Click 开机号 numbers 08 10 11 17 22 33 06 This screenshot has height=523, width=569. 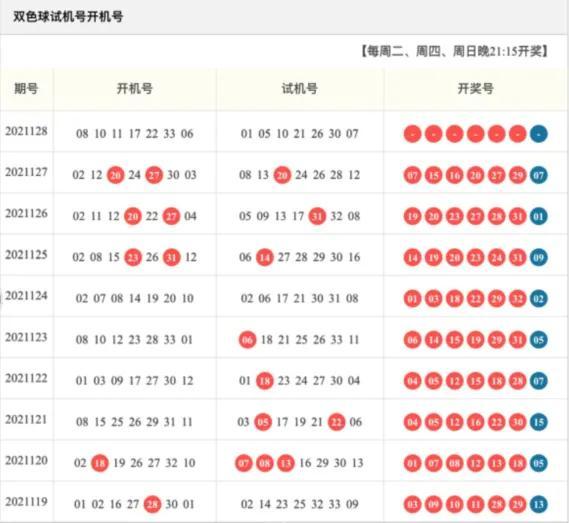135,134
